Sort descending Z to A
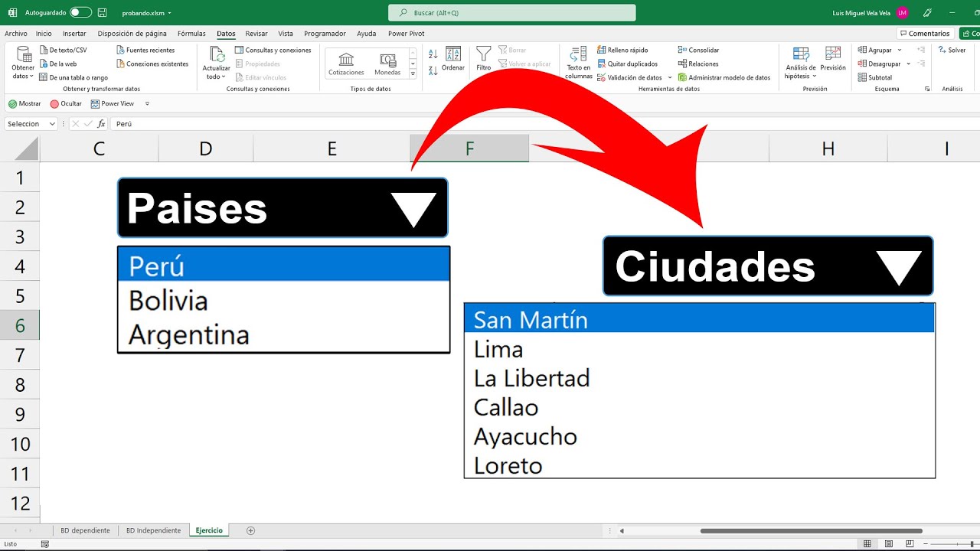Screen dimensions: 980x551 tap(433, 70)
